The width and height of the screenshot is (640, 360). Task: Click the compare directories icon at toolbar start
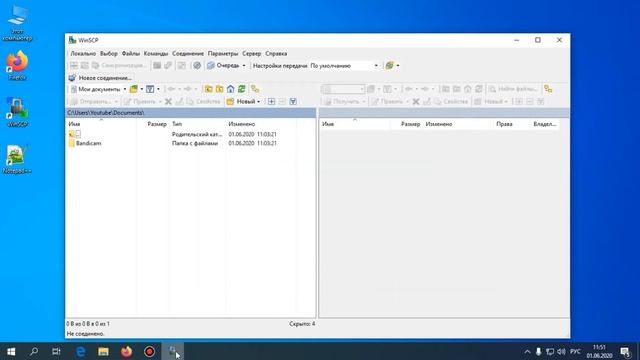point(74,65)
